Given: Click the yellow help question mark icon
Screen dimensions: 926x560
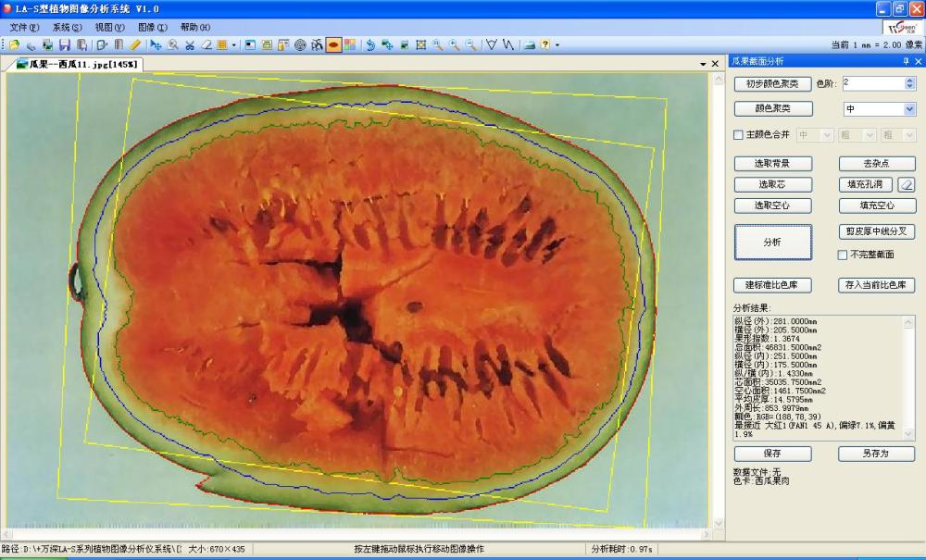Looking at the screenshot, I should pos(545,44).
